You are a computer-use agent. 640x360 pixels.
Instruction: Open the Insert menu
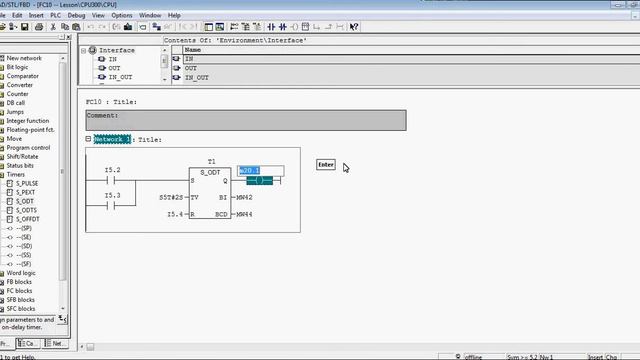[x=36, y=16]
